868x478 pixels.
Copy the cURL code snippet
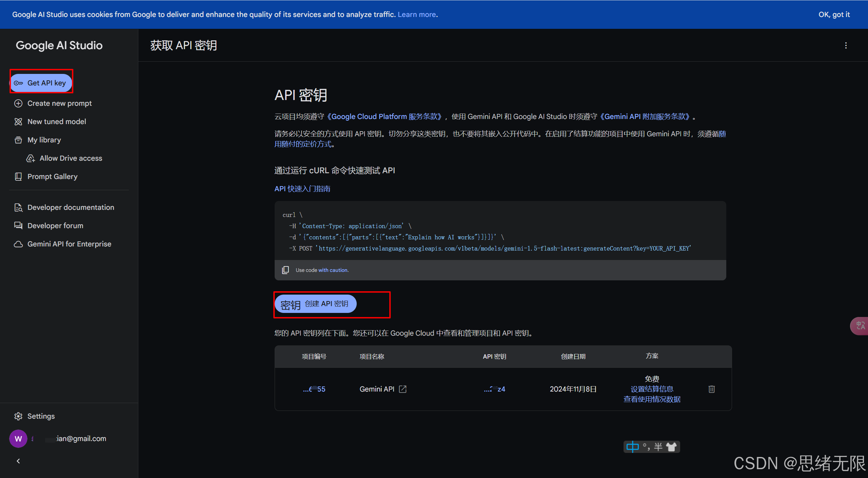click(285, 270)
